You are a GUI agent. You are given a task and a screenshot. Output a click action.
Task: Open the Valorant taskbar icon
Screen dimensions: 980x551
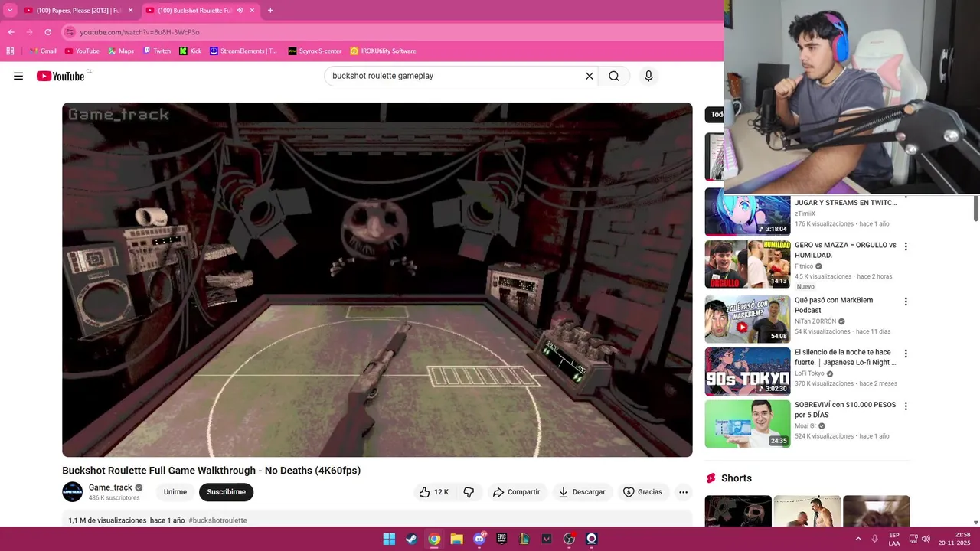(x=547, y=539)
